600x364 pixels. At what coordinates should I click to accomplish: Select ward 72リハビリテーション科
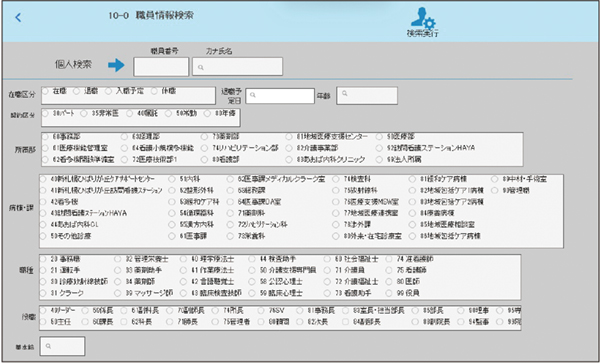[230, 225]
